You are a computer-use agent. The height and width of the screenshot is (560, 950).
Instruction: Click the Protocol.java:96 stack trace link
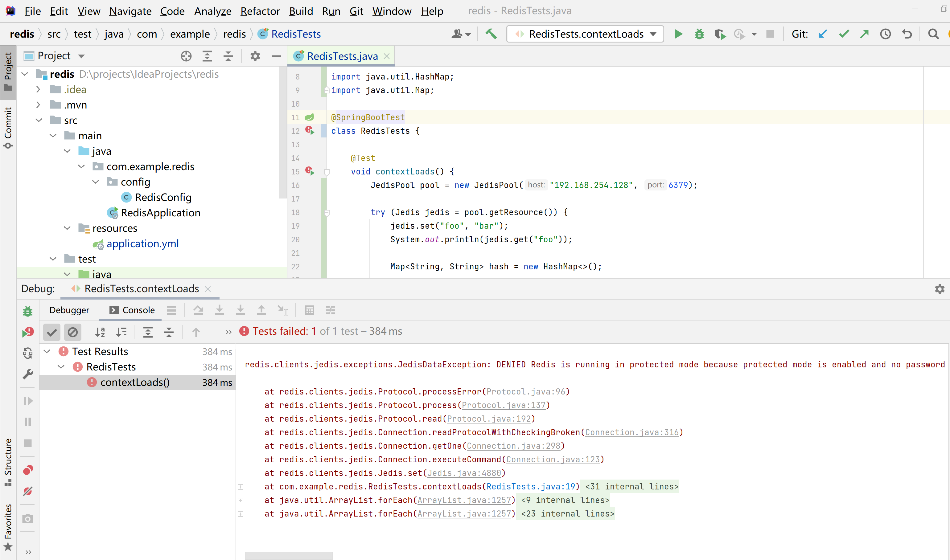525,392
